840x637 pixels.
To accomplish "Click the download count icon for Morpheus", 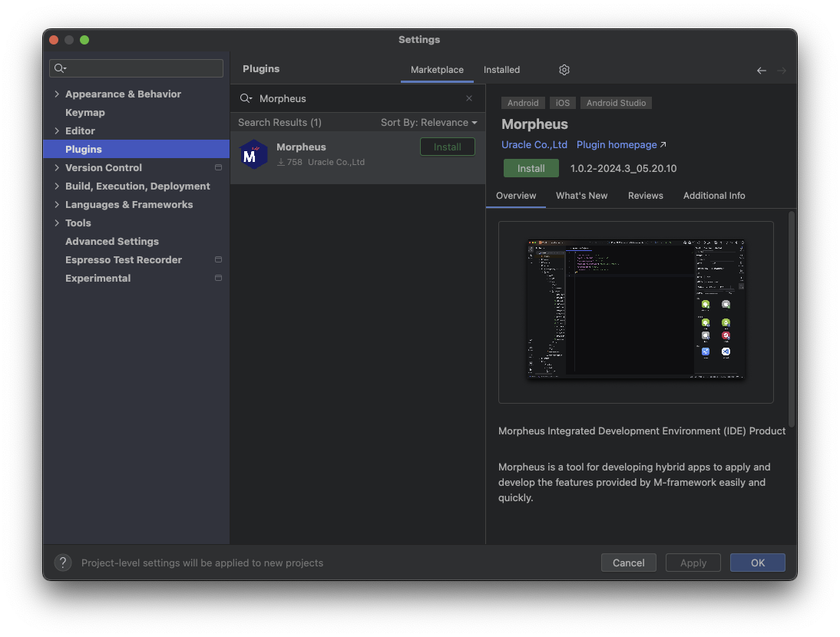I will pos(281,162).
